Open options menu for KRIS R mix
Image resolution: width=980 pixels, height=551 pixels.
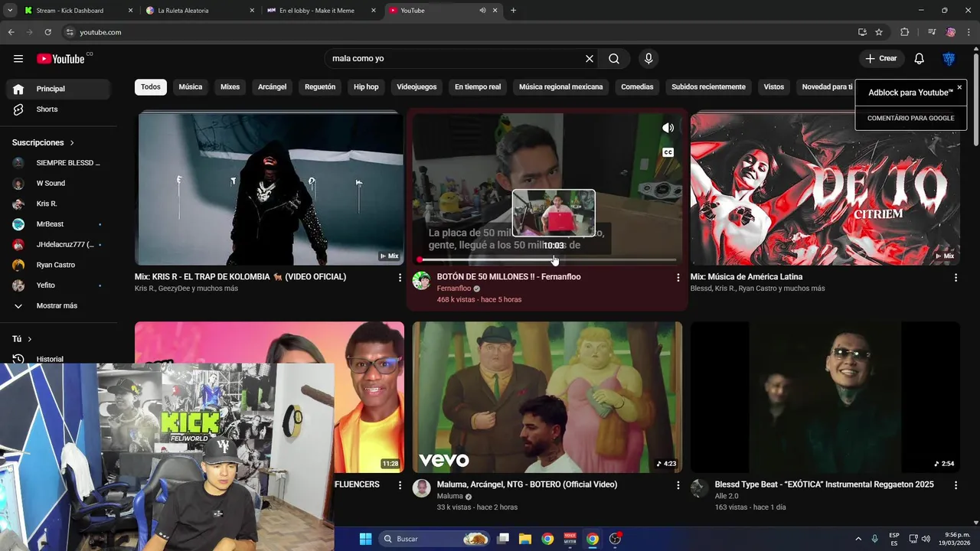click(x=400, y=277)
